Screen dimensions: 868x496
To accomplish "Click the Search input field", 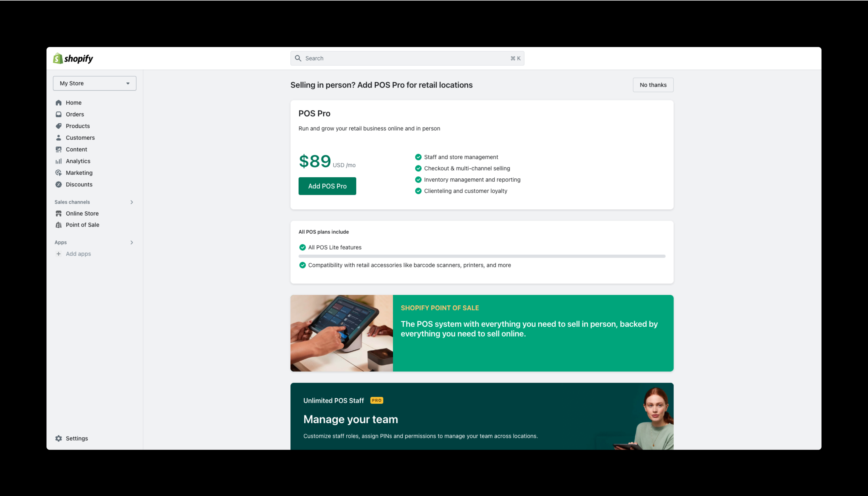I will click(408, 58).
